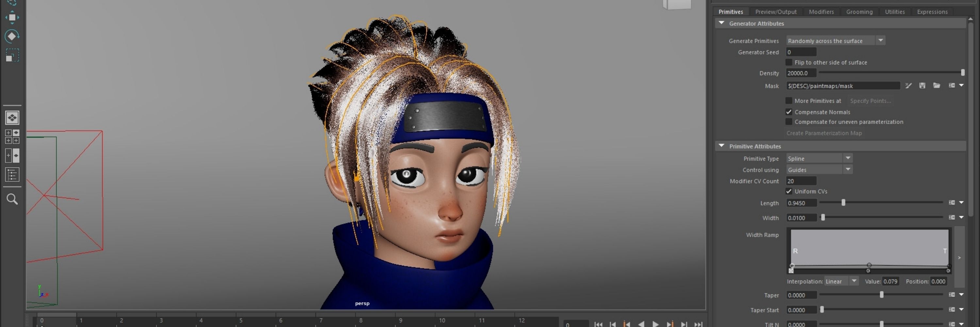Open the Mask attribute options arrow

[x=961, y=85]
